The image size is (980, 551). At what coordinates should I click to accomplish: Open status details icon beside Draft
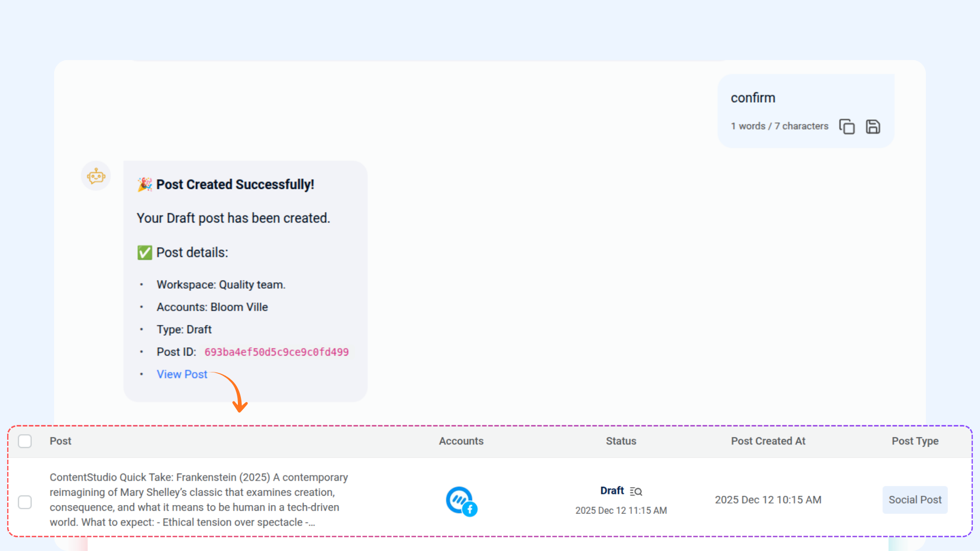click(636, 491)
